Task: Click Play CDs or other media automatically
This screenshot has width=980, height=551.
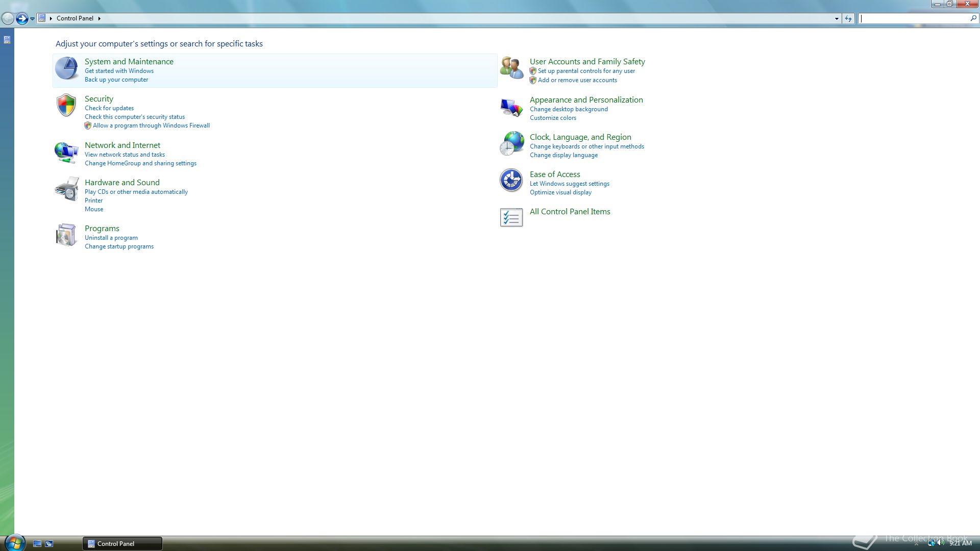Action: [136, 192]
